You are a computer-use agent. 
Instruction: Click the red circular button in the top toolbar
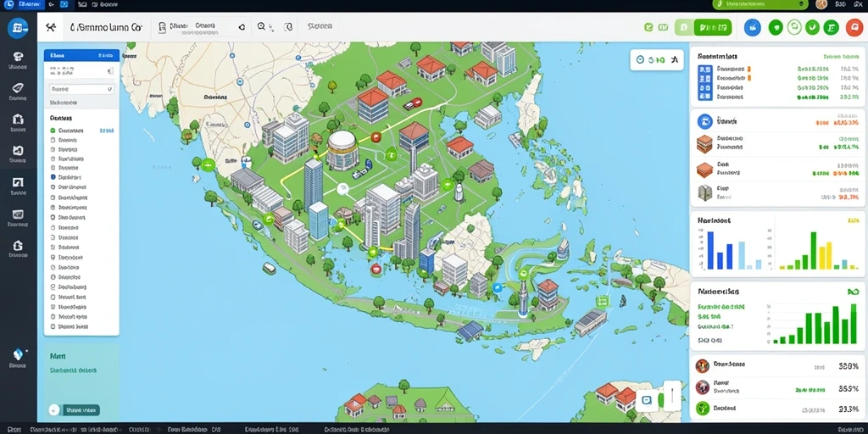tap(854, 27)
